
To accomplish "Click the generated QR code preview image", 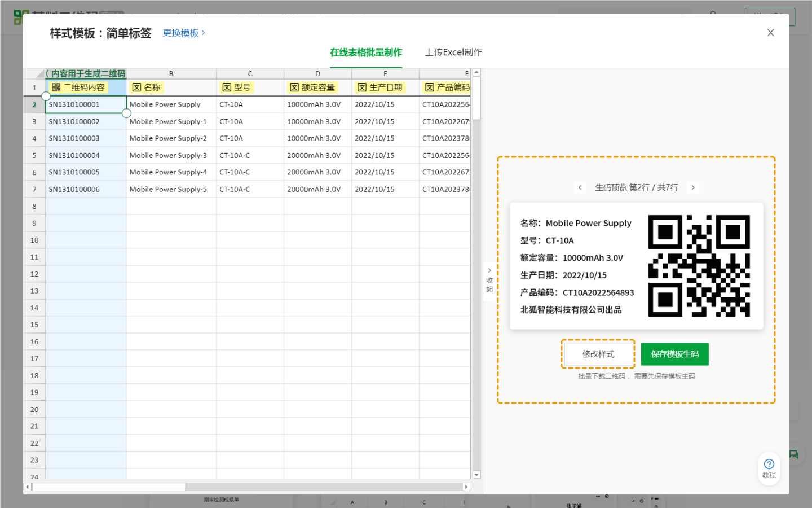I will (x=699, y=265).
